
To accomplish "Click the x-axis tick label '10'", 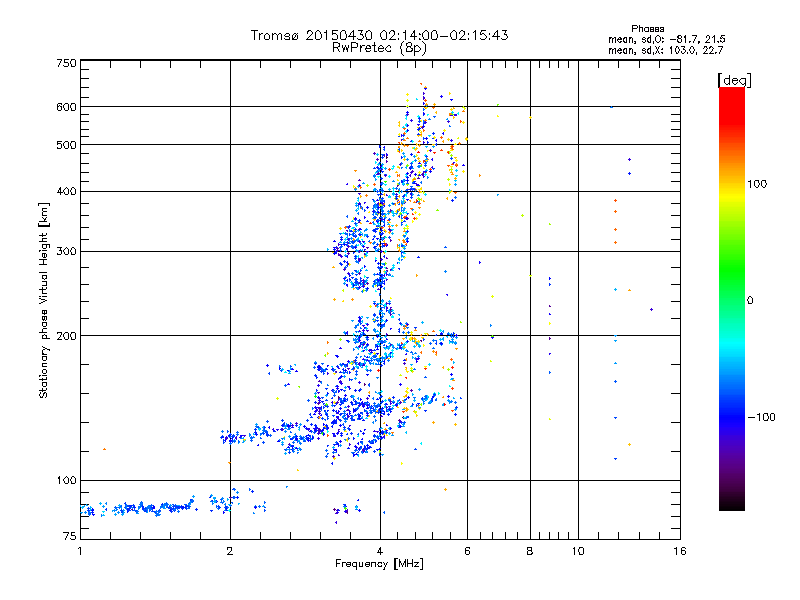I will (578, 551).
